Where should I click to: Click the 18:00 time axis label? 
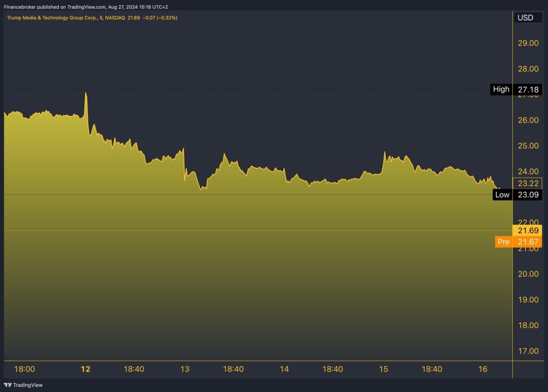(x=25, y=369)
